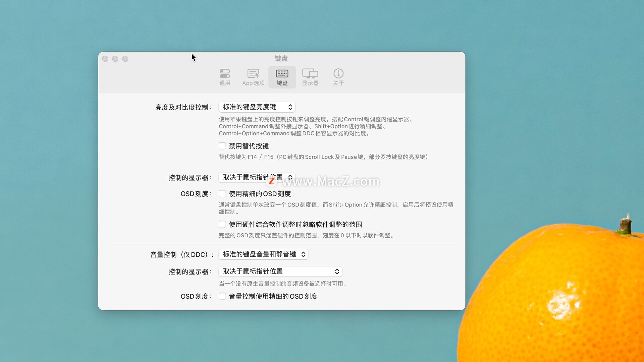Open the 通用 (General) tab
The height and width of the screenshot is (362, 644).
[x=225, y=77]
